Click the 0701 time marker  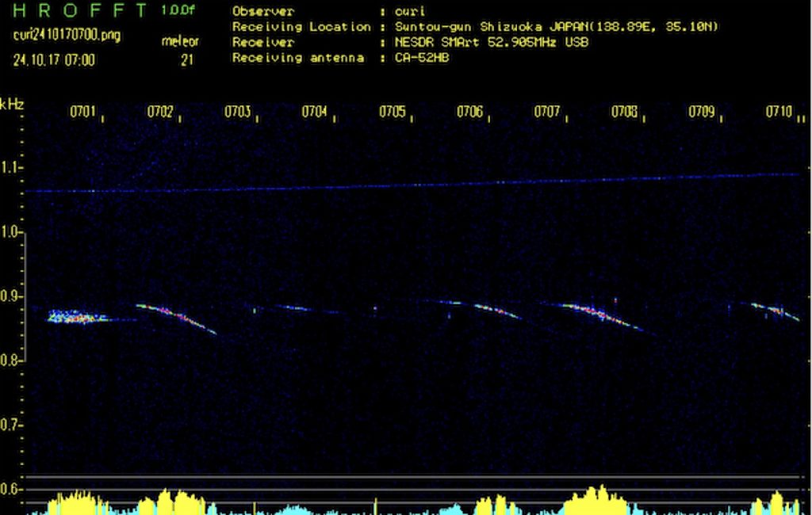(82, 113)
